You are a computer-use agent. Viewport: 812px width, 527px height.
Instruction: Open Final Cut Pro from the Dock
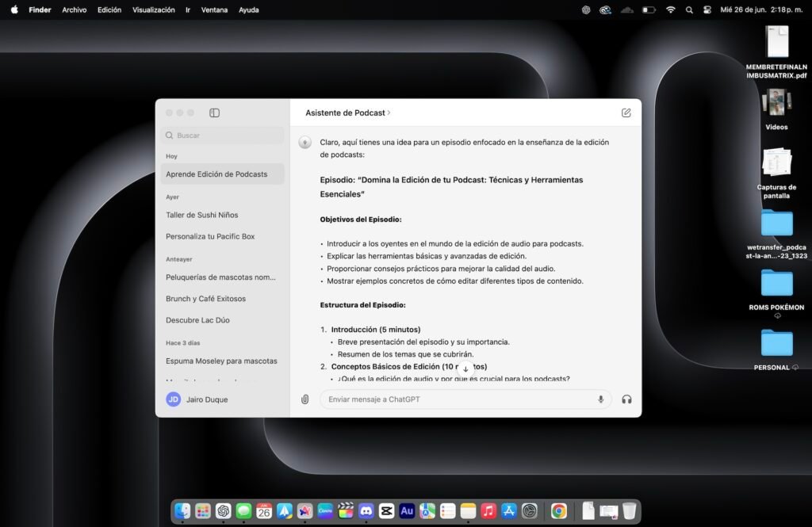[346, 511]
